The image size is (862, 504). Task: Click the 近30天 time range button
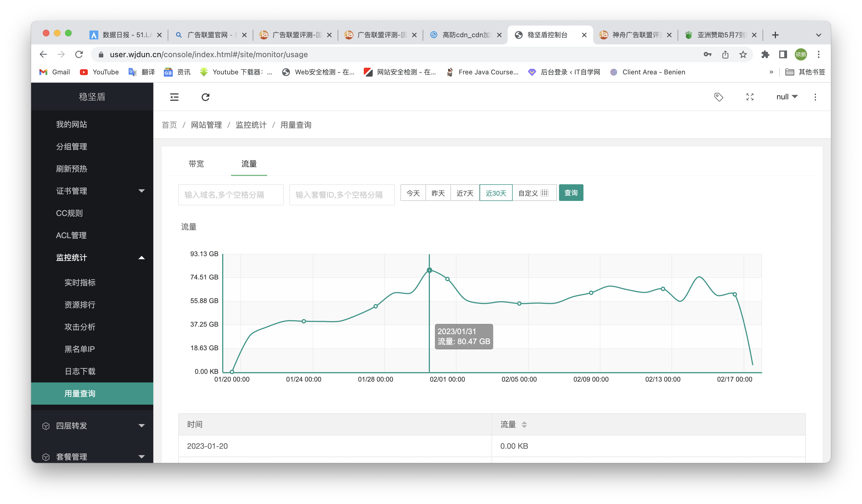tap(496, 193)
